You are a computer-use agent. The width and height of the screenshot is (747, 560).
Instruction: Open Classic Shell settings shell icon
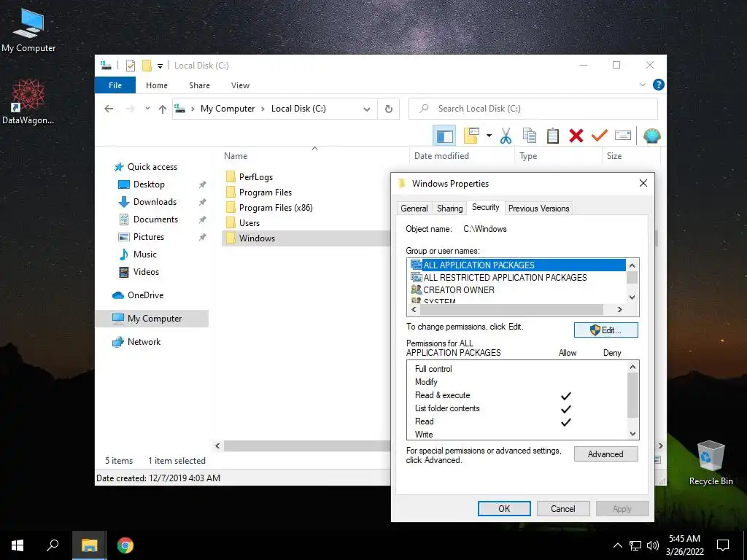tap(651, 136)
